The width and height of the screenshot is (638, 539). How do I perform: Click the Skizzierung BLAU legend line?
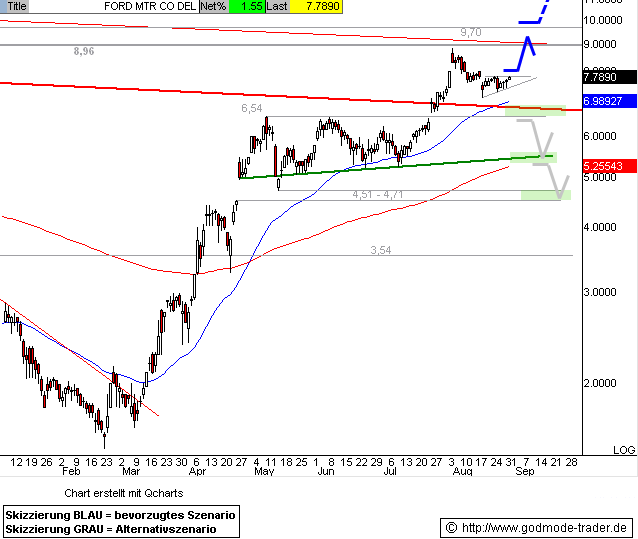[120, 513]
